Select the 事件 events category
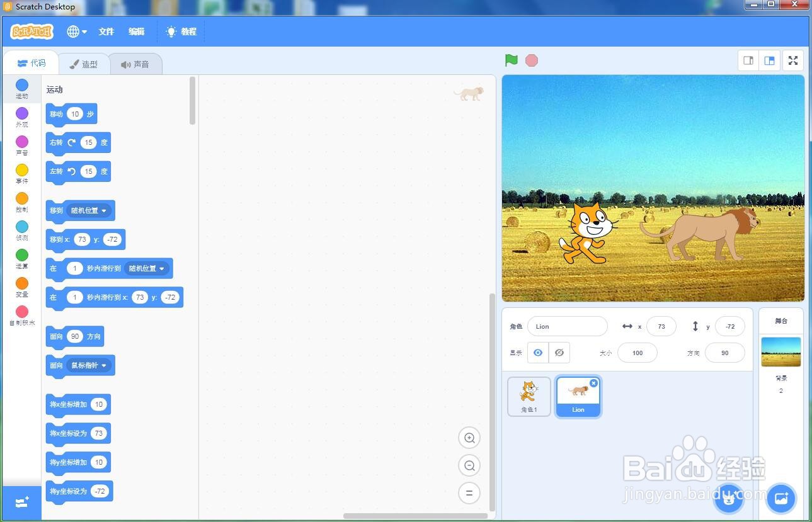This screenshot has width=812, height=522. point(22,174)
